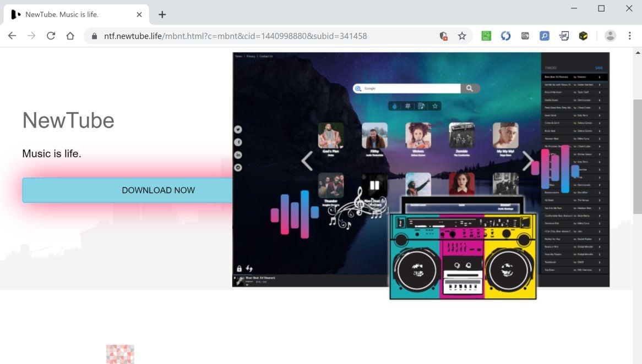Click the 'Music is life.' tagline
Image resolution: width=642 pixels, height=364 pixels.
(52, 153)
